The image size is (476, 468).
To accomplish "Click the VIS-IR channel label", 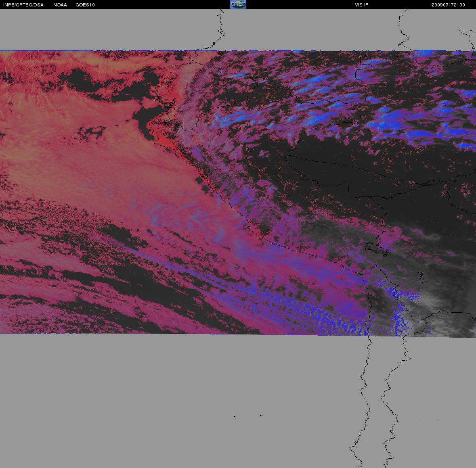I will pyautogui.click(x=362, y=5).
